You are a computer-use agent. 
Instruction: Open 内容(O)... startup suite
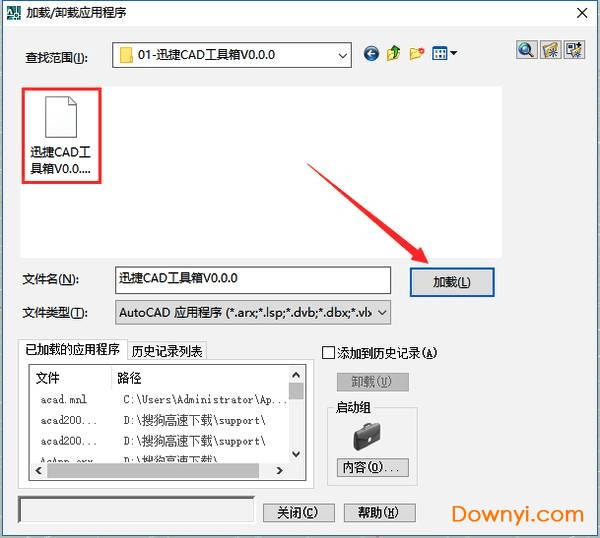point(372,467)
